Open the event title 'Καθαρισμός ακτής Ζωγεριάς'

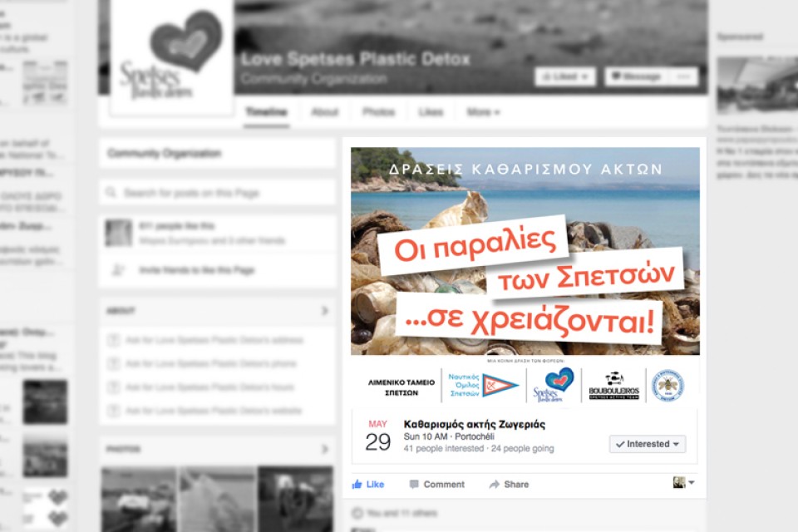pyautogui.click(x=475, y=424)
